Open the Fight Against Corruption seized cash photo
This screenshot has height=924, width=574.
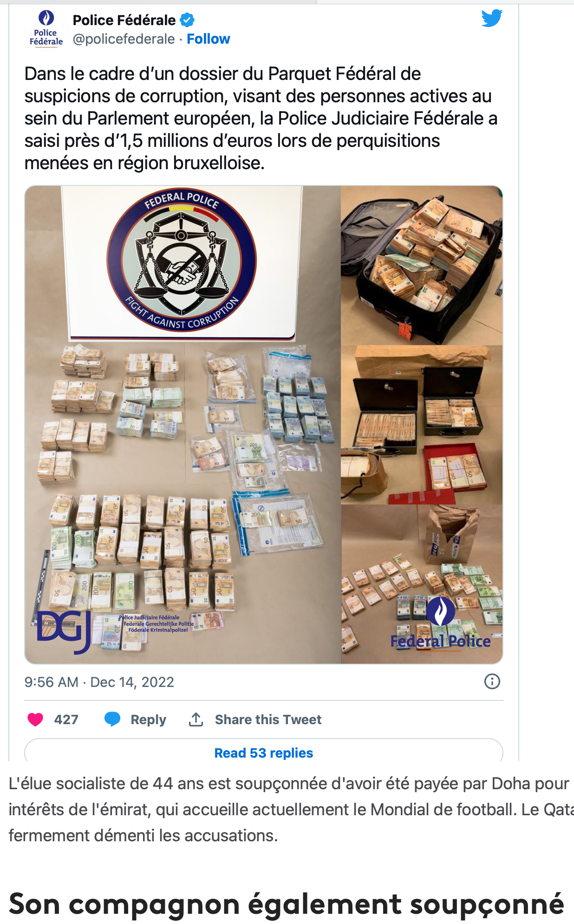point(183,424)
